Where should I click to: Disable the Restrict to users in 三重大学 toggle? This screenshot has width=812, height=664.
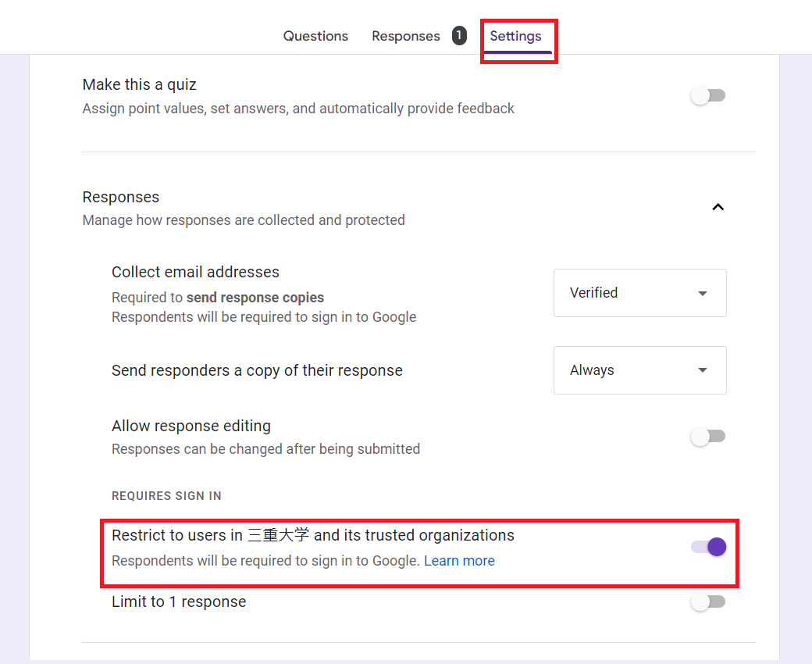tap(709, 547)
